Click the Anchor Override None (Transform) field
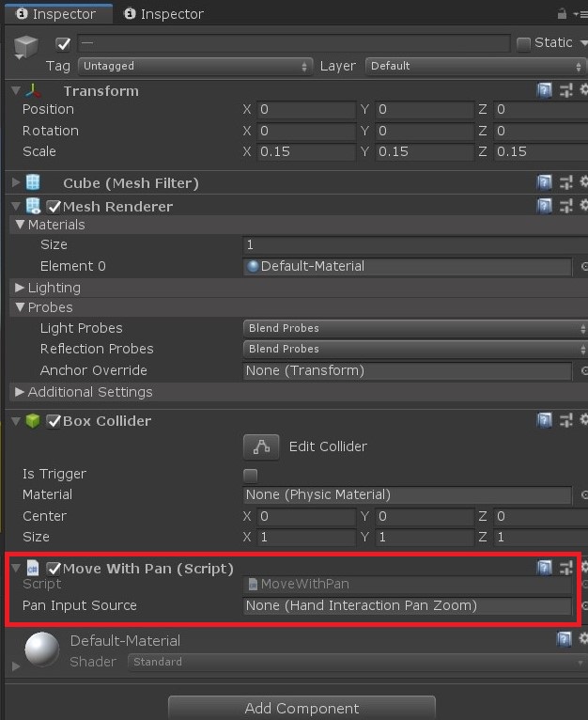Viewport: 588px width, 720px height. 407,370
